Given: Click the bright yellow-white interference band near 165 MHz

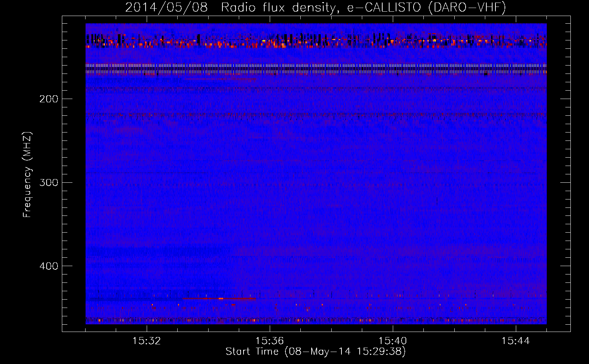Looking at the screenshot, I should click(x=316, y=69).
